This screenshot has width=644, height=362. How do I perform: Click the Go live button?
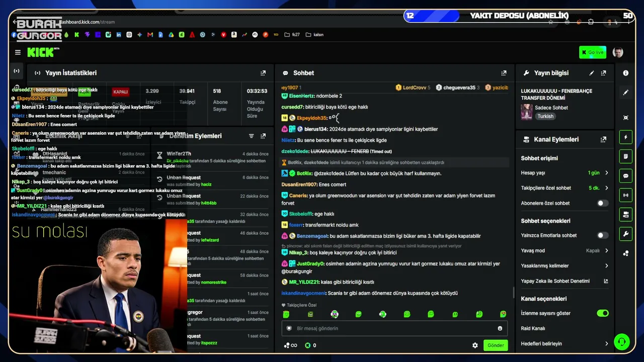coord(593,52)
